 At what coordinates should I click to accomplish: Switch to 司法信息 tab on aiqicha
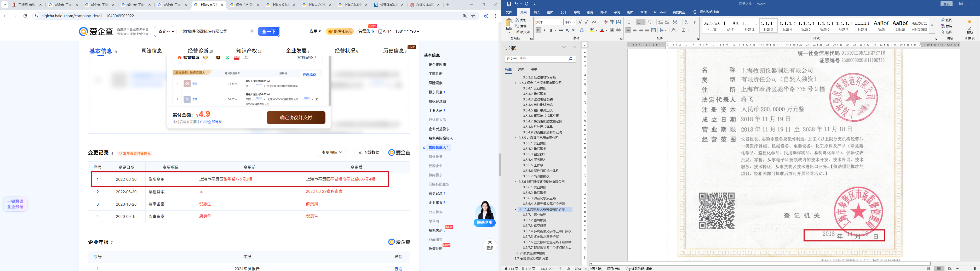(x=152, y=51)
